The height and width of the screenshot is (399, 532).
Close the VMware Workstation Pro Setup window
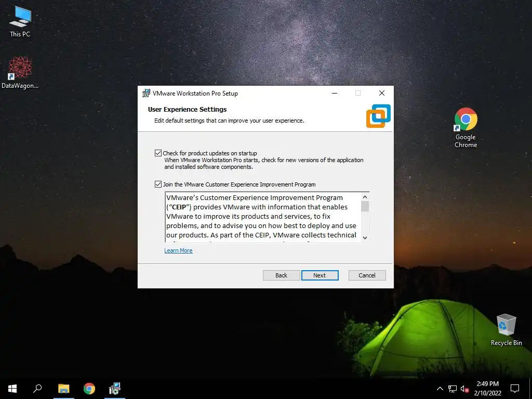click(x=382, y=93)
